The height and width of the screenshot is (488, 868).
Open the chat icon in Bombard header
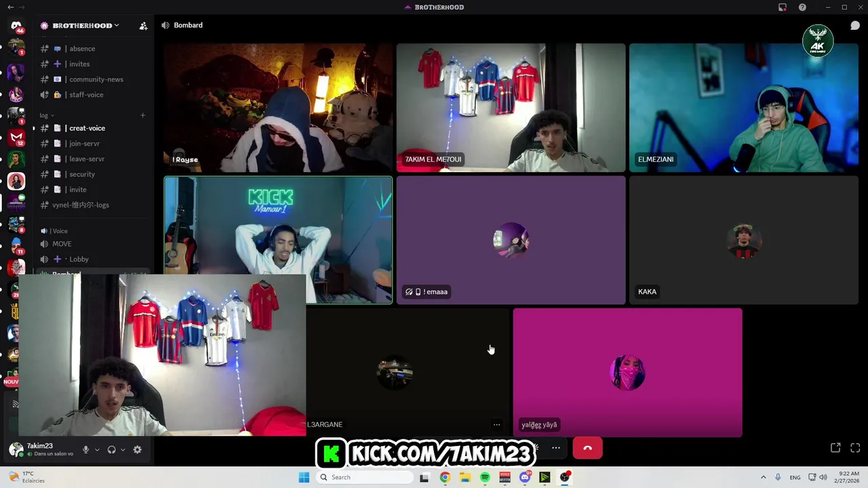855,25
